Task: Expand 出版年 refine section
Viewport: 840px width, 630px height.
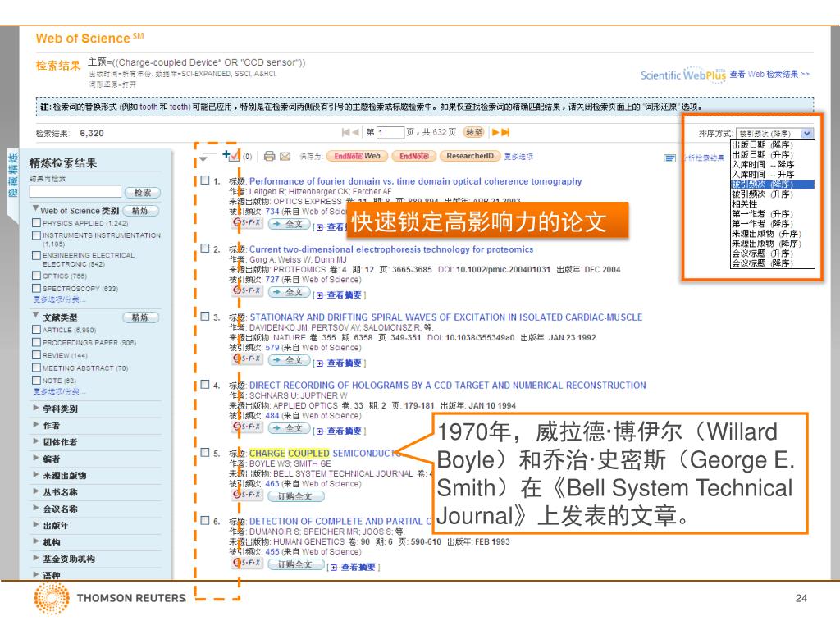Action: point(35,524)
